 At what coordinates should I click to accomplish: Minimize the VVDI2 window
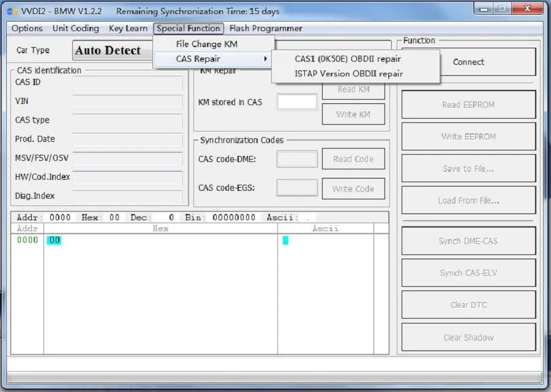(484, 9)
